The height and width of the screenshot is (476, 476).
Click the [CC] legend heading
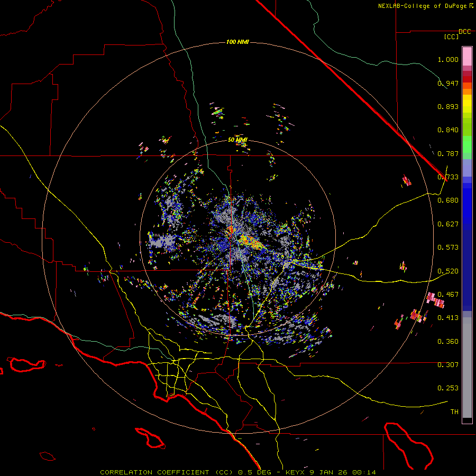click(452, 36)
